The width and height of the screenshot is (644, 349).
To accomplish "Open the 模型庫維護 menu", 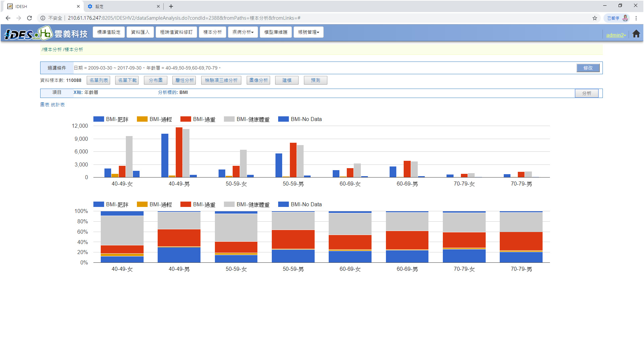I will [x=276, y=32].
